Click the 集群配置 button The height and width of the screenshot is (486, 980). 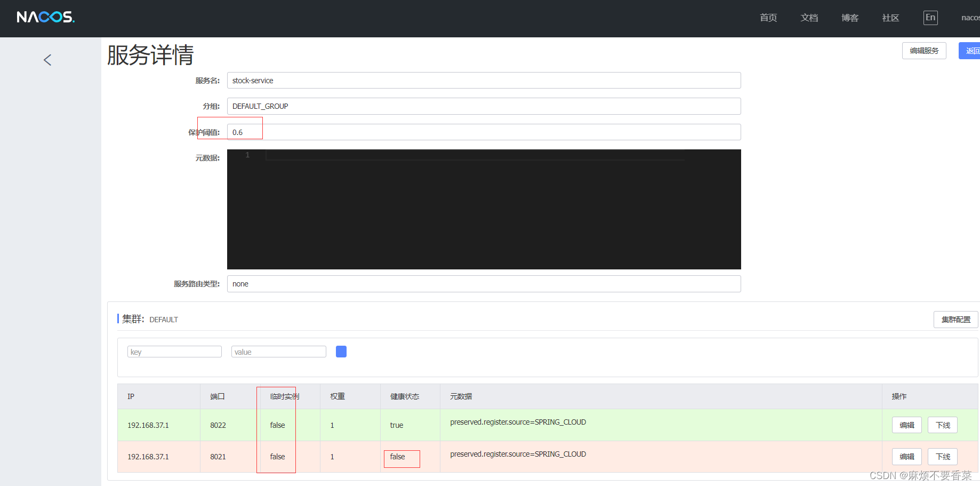tap(955, 320)
